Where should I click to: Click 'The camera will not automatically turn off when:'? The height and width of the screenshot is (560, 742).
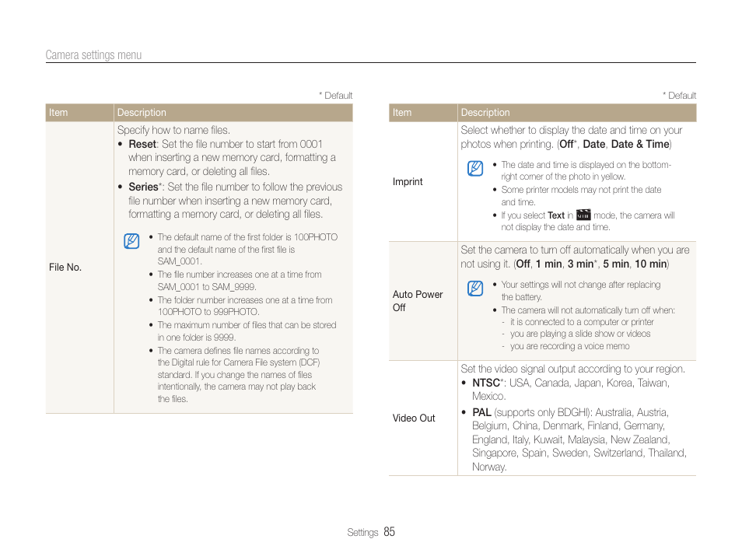click(x=588, y=310)
